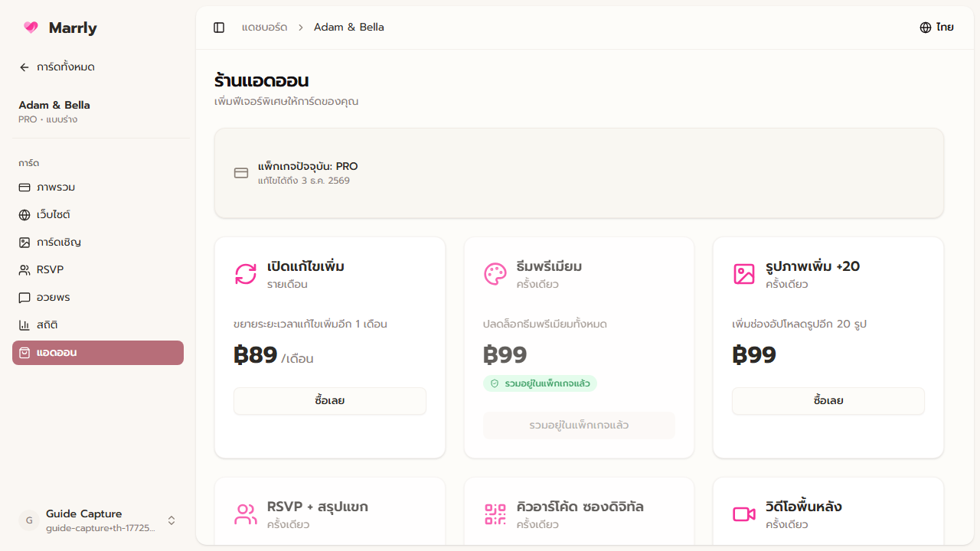
Task: Click the Adam & Bella breadcrumb item
Action: click(348, 27)
